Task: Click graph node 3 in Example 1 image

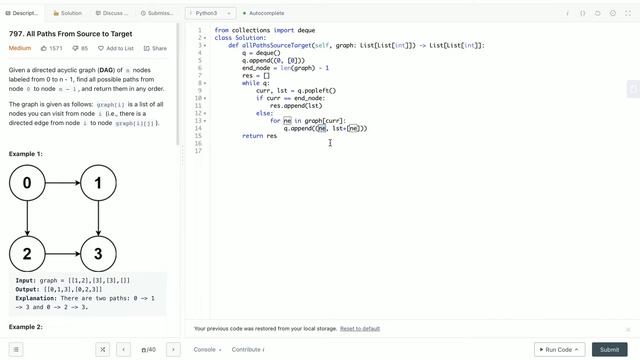Action: tap(98, 254)
